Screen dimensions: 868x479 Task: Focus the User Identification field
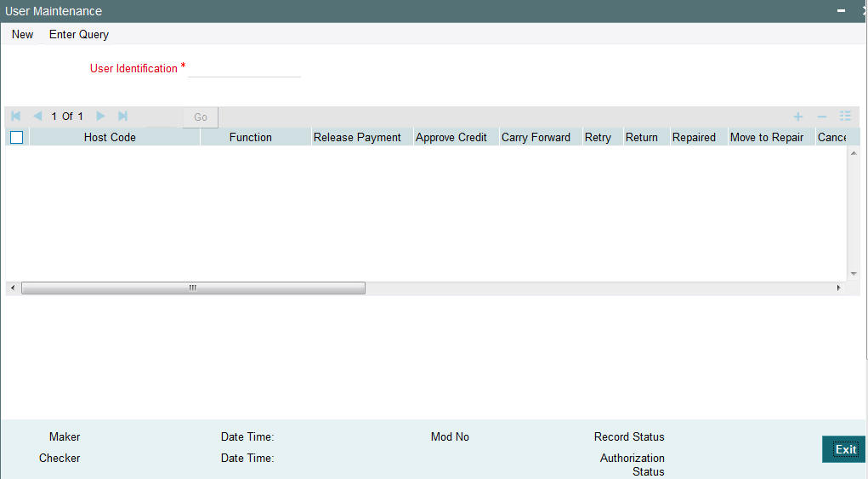(244, 69)
